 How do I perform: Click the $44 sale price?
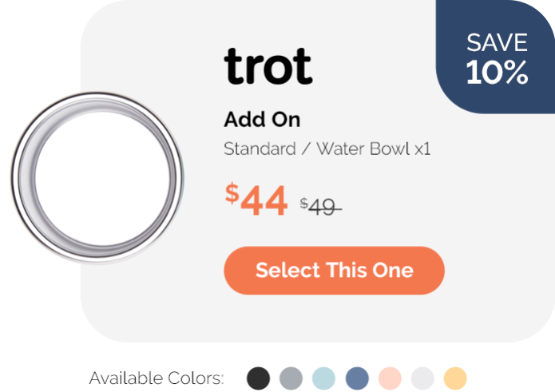pos(256,200)
